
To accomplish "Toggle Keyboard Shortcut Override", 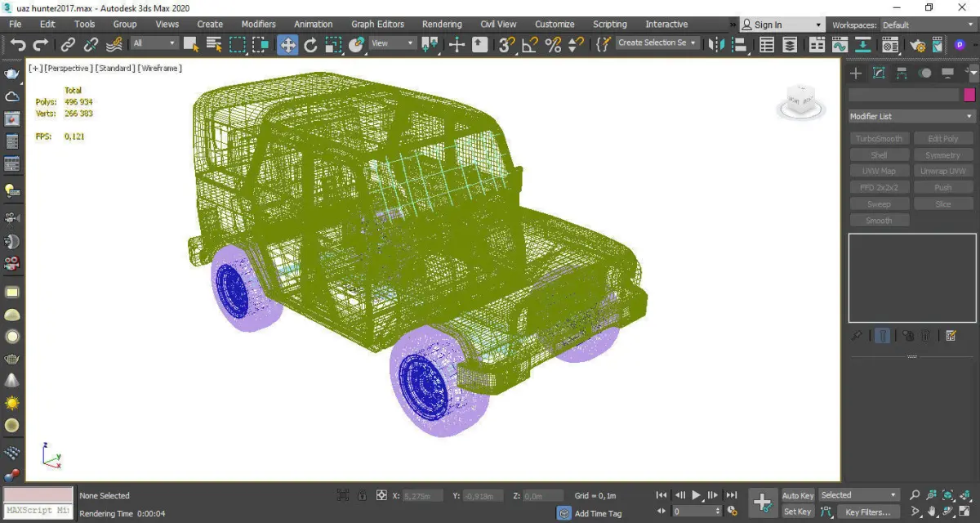I will [x=479, y=44].
